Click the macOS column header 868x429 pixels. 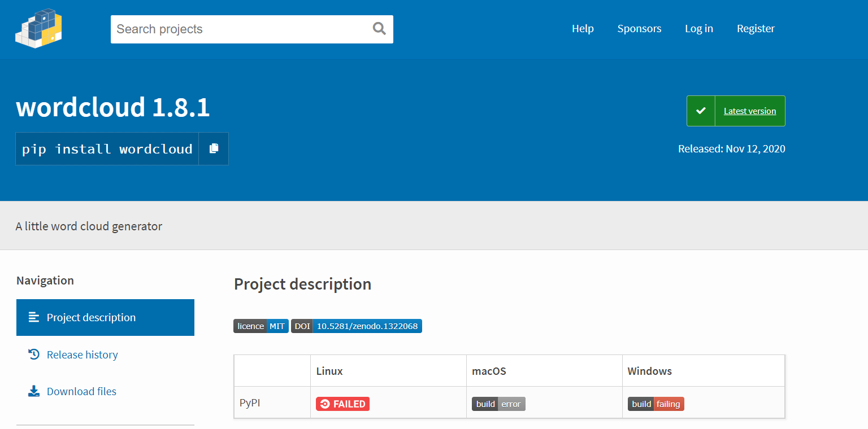[x=489, y=371]
